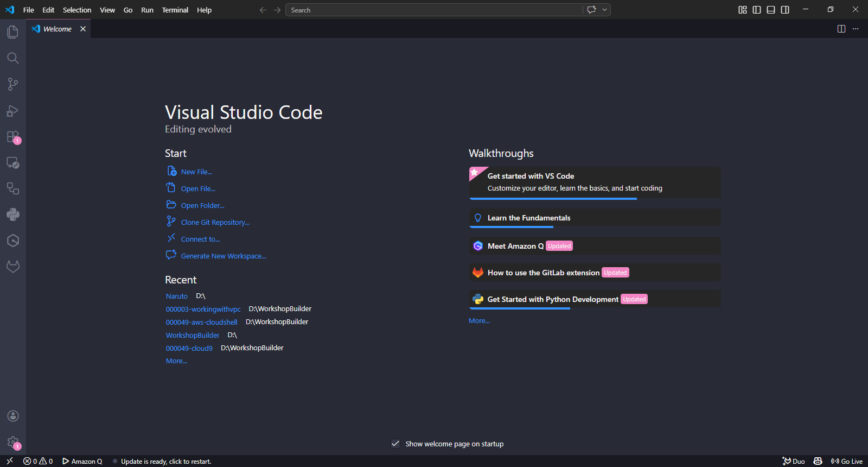Open the Extensions view
The image size is (868, 467).
13,137
